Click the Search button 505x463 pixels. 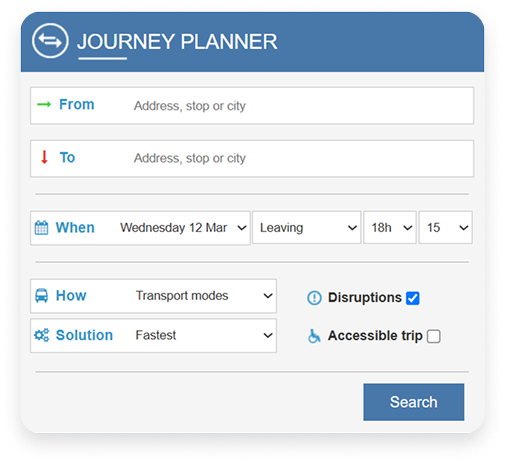414,402
